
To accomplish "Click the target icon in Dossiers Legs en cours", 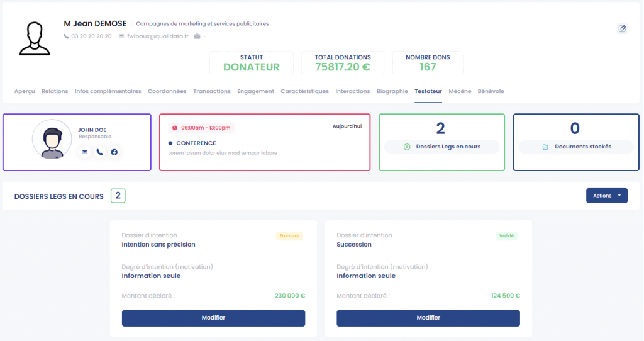I will [x=407, y=147].
